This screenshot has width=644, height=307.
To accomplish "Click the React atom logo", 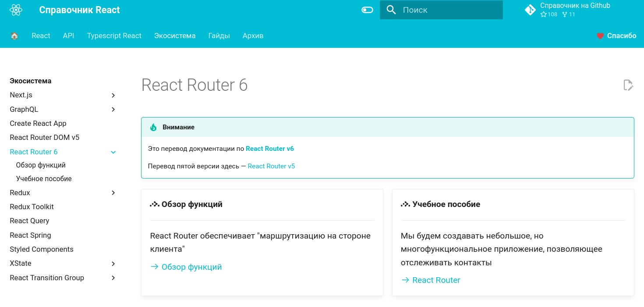I will coord(16,10).
